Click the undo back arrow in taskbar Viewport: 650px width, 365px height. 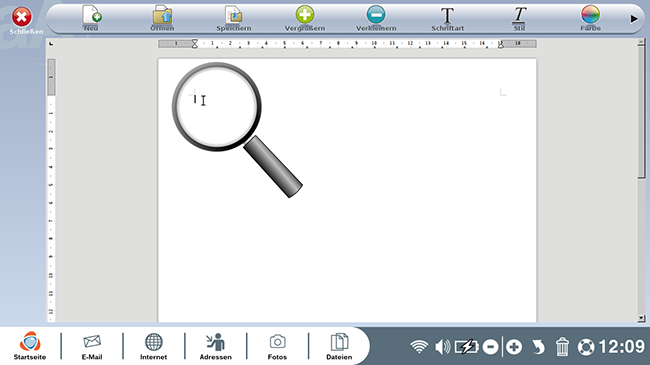click(x=538, y=347)
